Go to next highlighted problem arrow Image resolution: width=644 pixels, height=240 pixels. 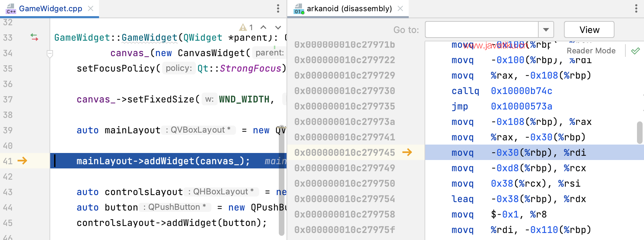click(x=278, y=27)
